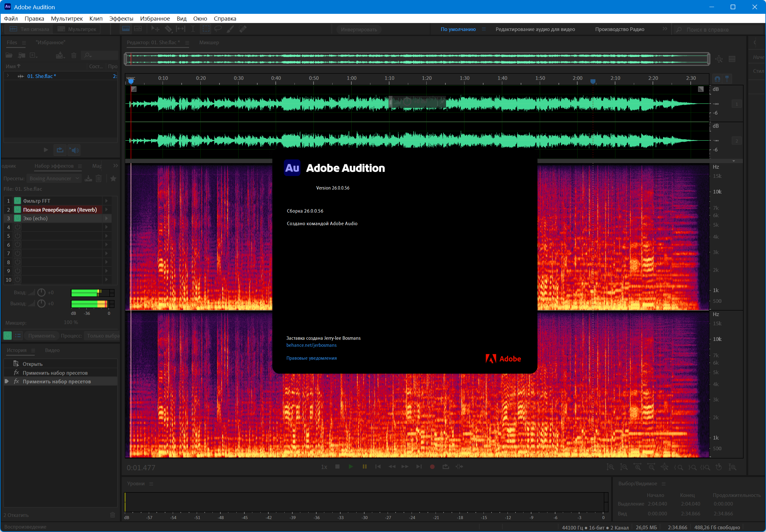Toggle power of Эхо (echo) effect
The width and height of the screenshot is (766, 532).
pyautogui.click(x=17, y=218)
